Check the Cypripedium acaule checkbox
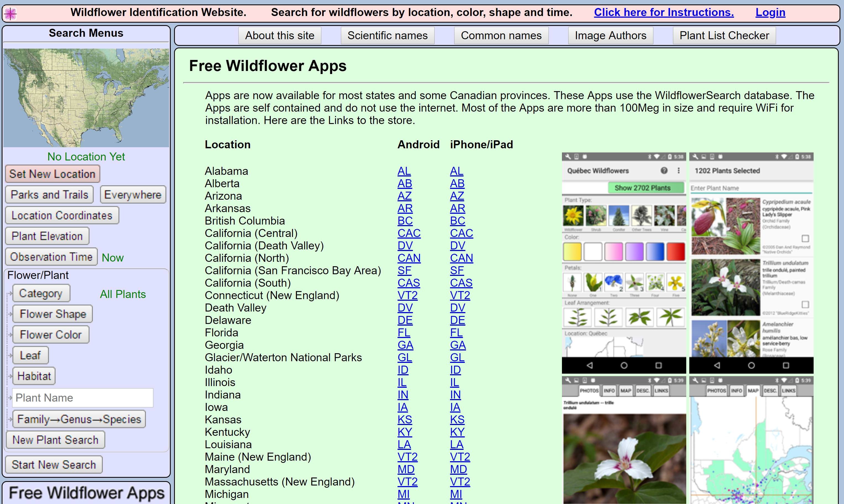 (805, 239)
